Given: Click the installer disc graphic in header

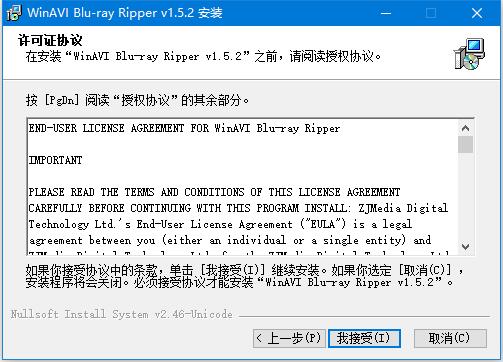Looking at the screenshot, I should pos(469,54).
